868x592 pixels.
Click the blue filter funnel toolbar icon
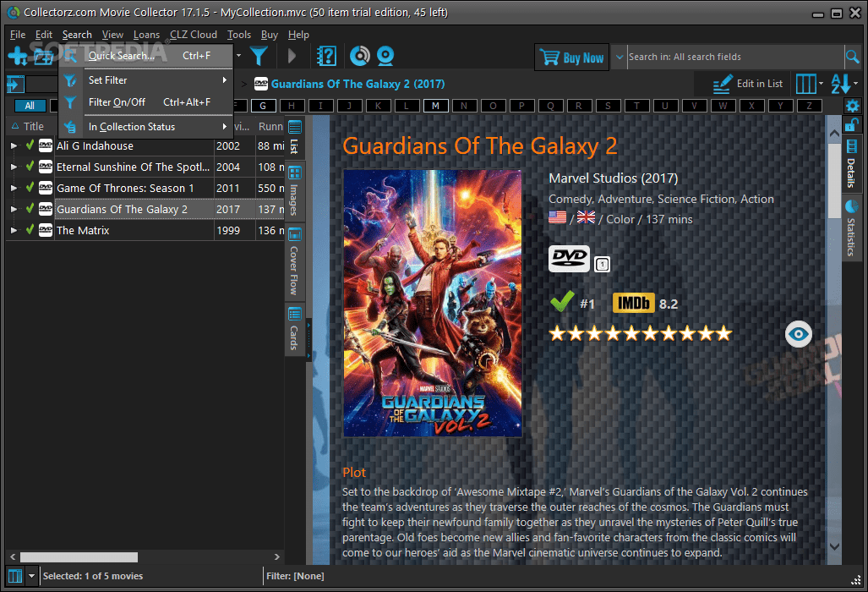point(259,56)
